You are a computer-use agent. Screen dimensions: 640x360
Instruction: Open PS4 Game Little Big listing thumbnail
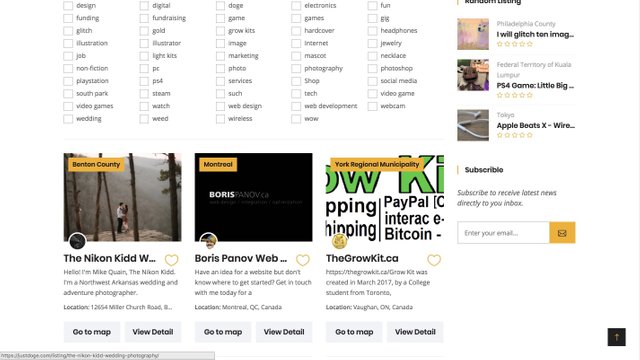tap(473, 75)
